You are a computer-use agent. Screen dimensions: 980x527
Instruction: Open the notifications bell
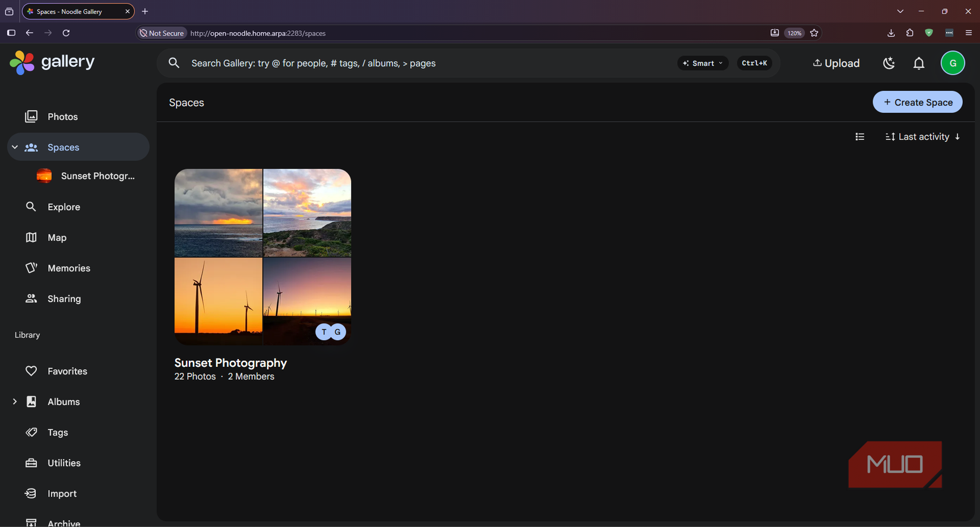(x=919, y=63)
